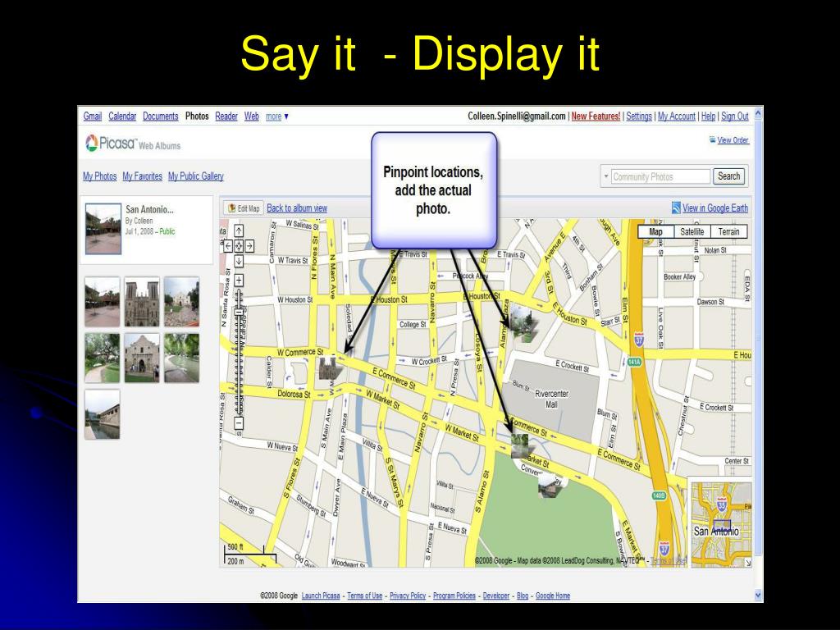Open Calendar from the top bar
Viewport: 840px width, 630px height.
pyautogui.click(x=122, y=116)
